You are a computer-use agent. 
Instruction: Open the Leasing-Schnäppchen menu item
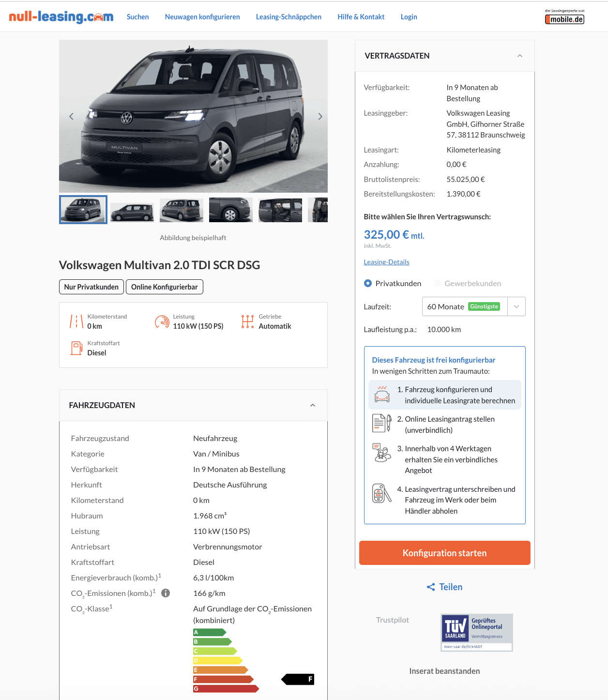coord(289,17)
